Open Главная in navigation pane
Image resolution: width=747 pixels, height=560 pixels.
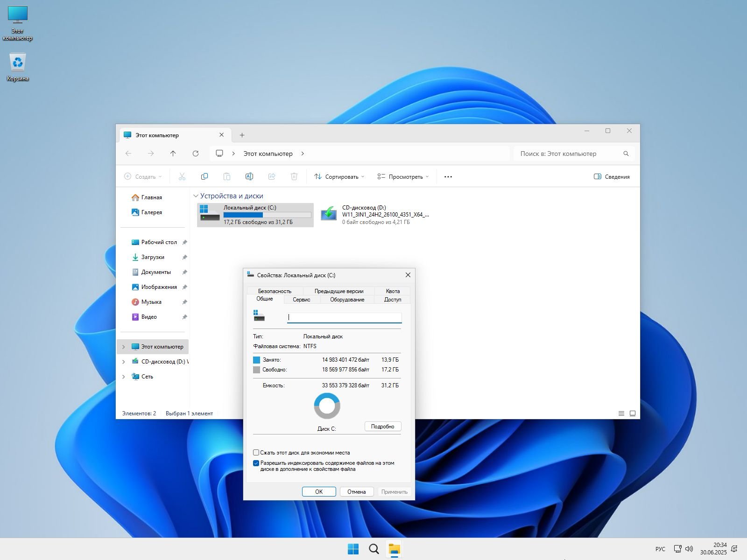click(x=152, y=197)
